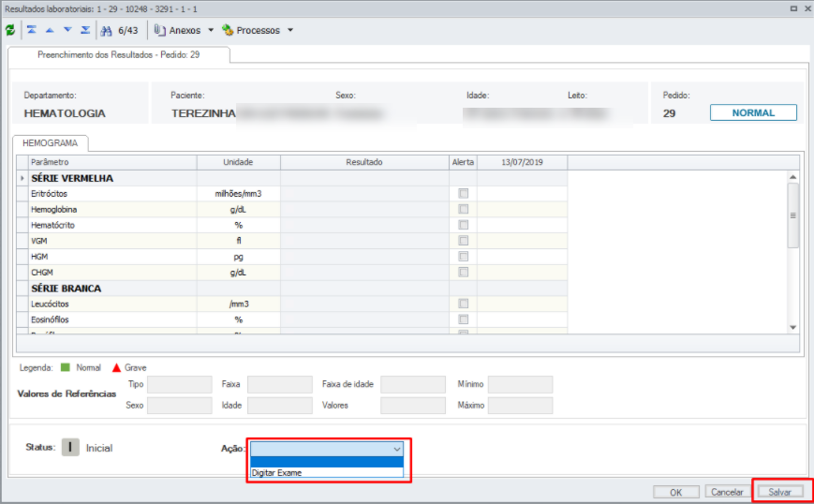Toggle alert checkbox for Eosinófilos

(x=463, y=319)
